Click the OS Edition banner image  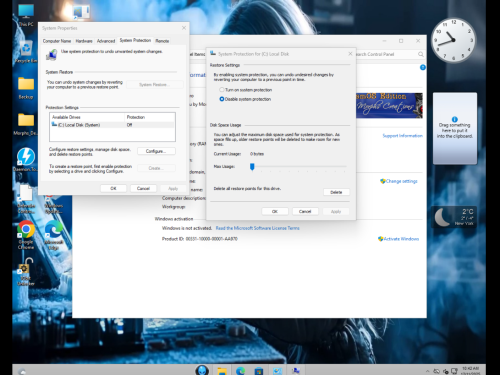(x=389, y=105)
